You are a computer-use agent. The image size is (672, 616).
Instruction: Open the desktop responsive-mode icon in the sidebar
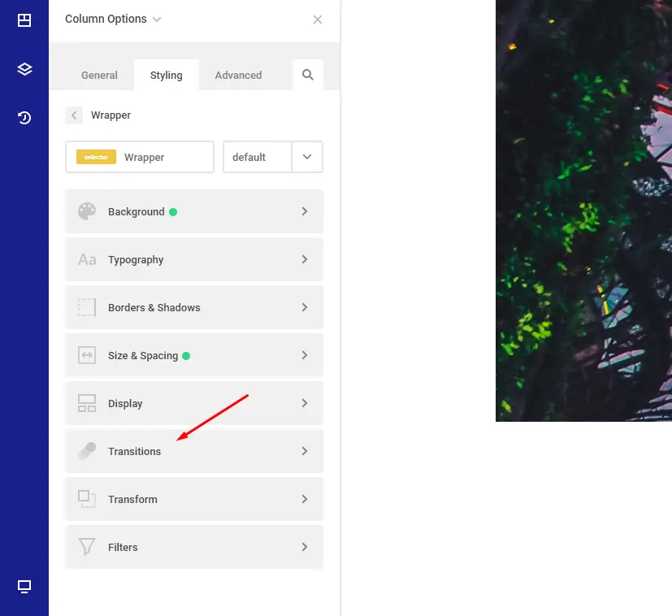click(x=24, y=587)
